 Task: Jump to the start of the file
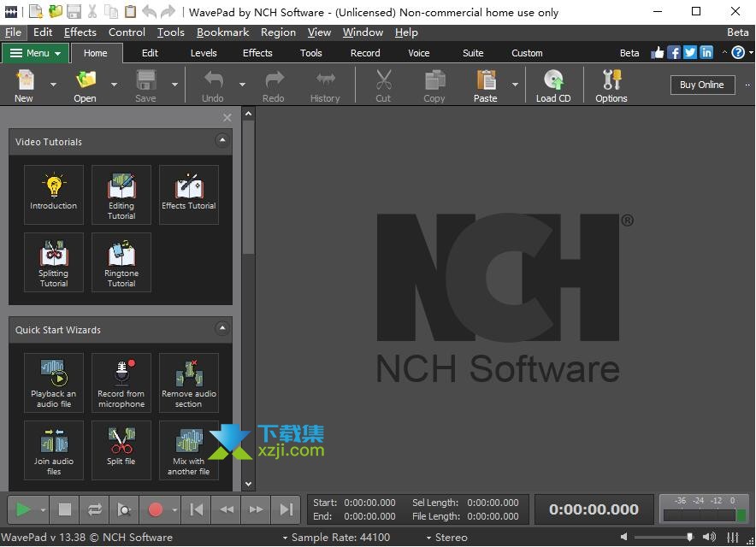pyautogui.click(x=196, y=509)
